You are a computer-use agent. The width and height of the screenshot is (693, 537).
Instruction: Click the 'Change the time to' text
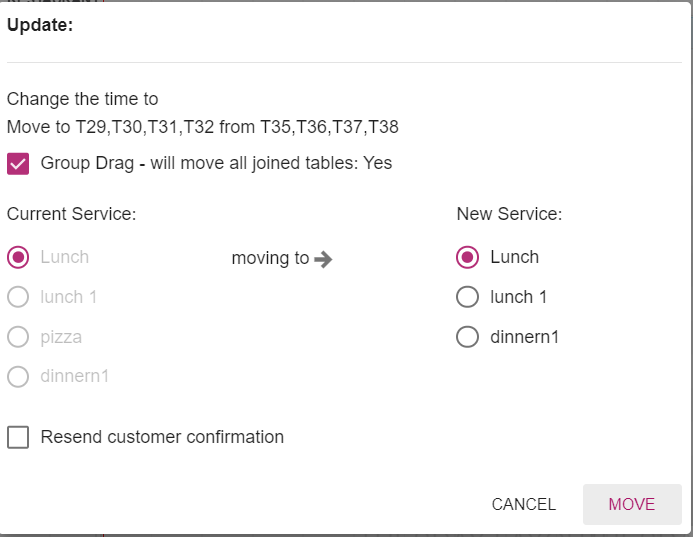[x=83, y=99]
